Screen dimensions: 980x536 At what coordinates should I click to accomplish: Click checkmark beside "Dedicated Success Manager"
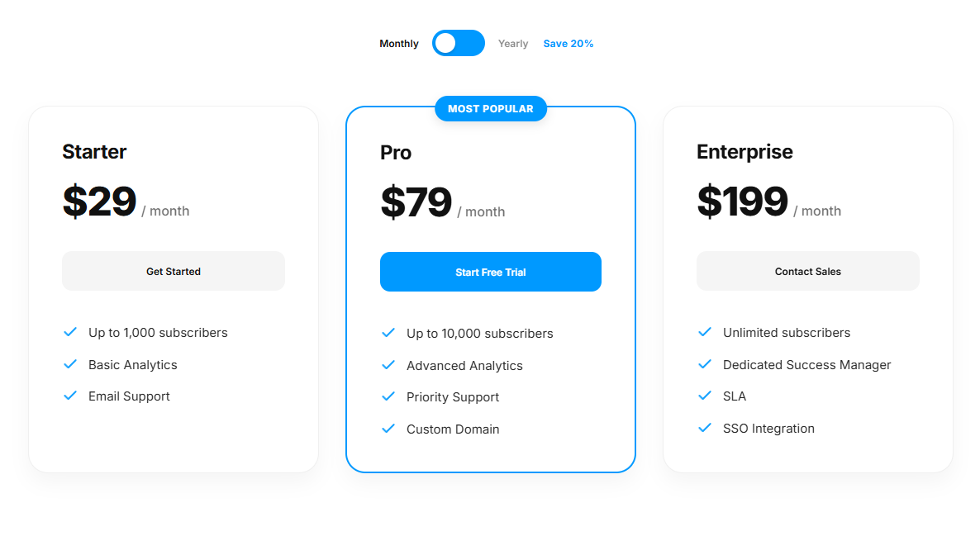[705, 364]
